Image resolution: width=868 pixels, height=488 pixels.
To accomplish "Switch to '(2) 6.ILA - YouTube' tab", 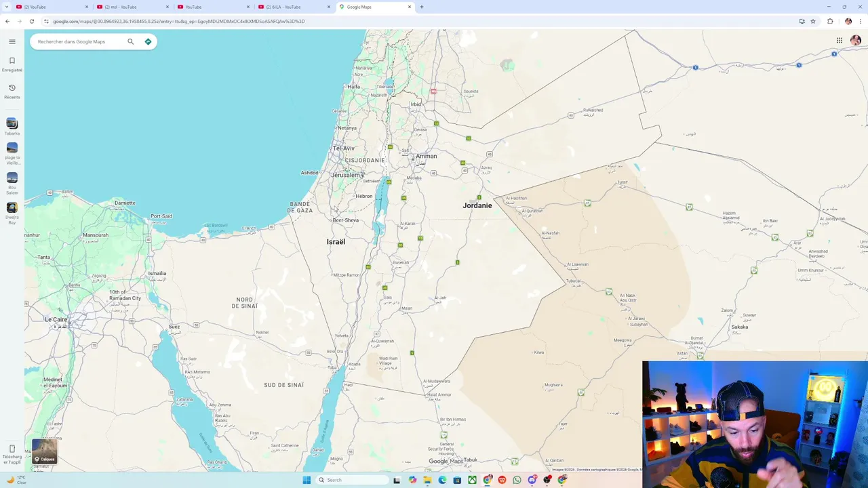I will coord(294,7).
